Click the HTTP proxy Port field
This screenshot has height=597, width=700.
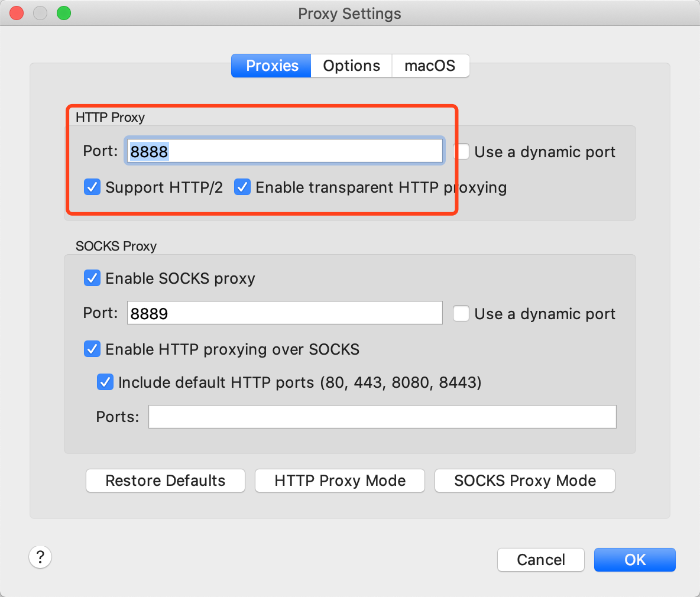pos(284,151)
